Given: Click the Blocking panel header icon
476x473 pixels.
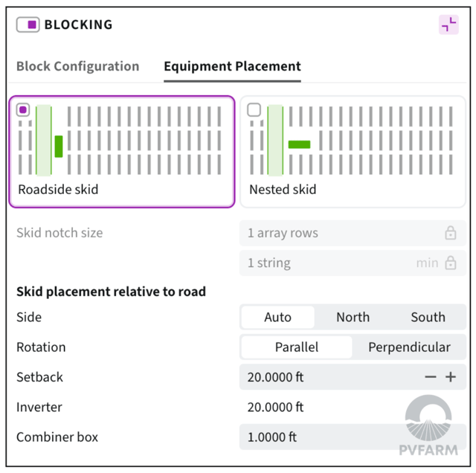Looking at the screenshot, I should click(28, 25).
